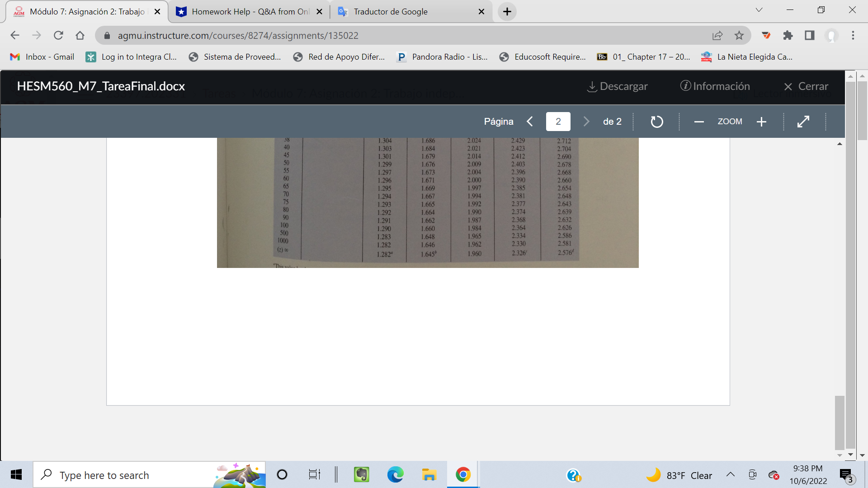Enter fullscreen view of the document

click(x=804, y=121)
